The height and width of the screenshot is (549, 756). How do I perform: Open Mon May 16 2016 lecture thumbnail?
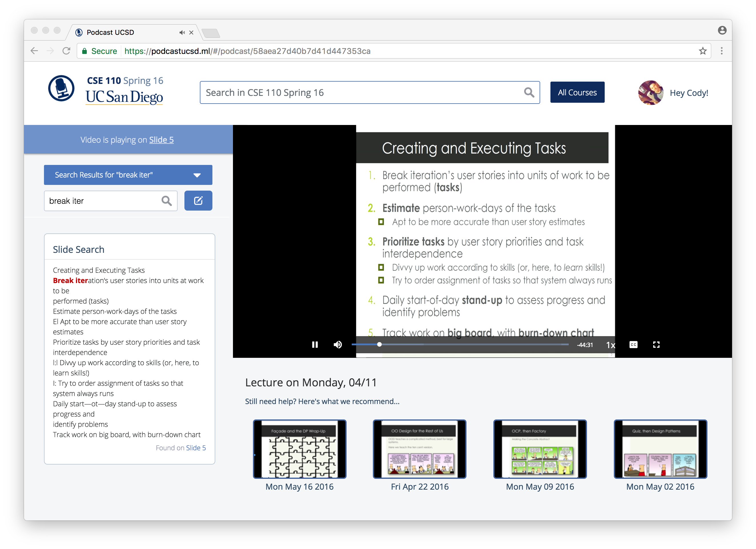[299, 449]
